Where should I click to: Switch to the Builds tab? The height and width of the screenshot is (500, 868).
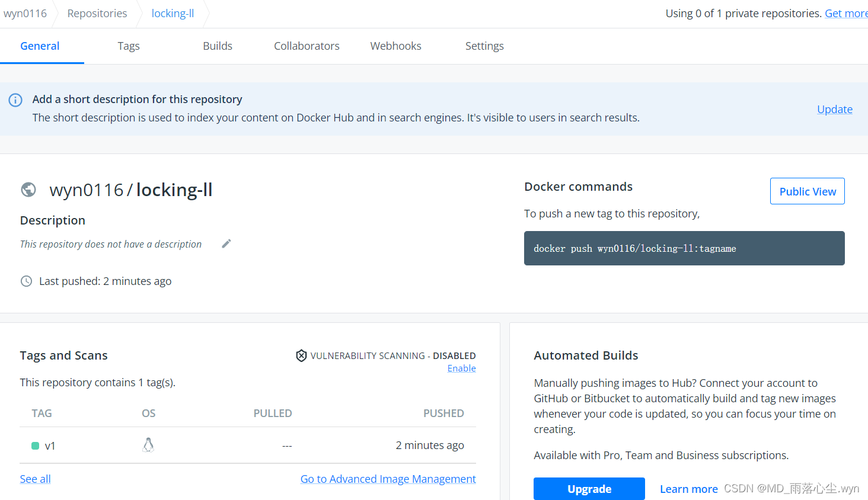pos(217,46)
